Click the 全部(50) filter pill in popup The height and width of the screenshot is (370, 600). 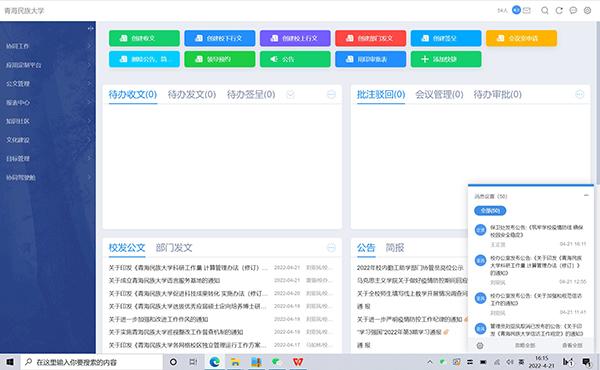click(490, 211)
